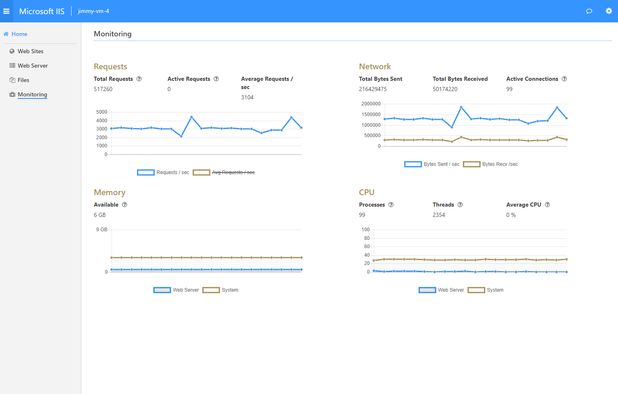
Task: Click the Requests line chart
Action: coord(199,133)
